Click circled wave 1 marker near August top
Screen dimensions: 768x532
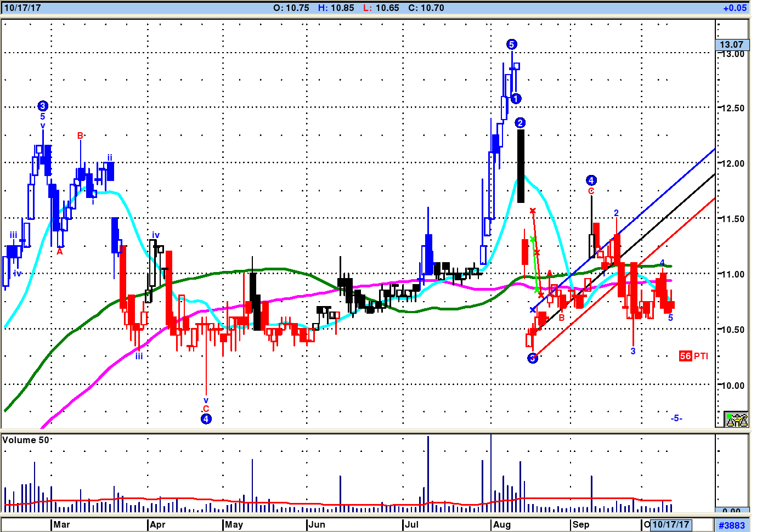tap(516, 99)
